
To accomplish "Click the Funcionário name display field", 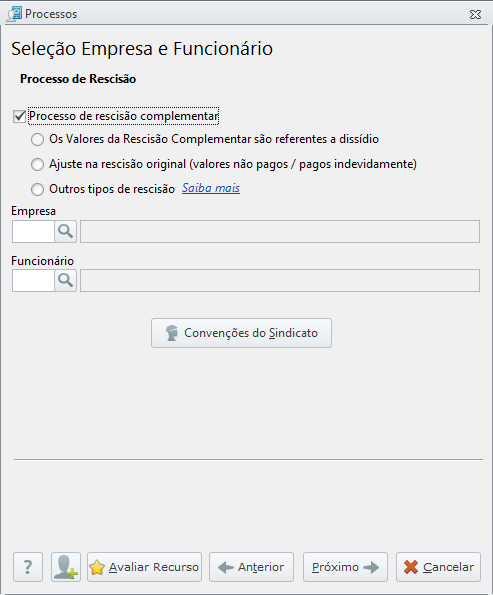I will click(x=280, y=280).
